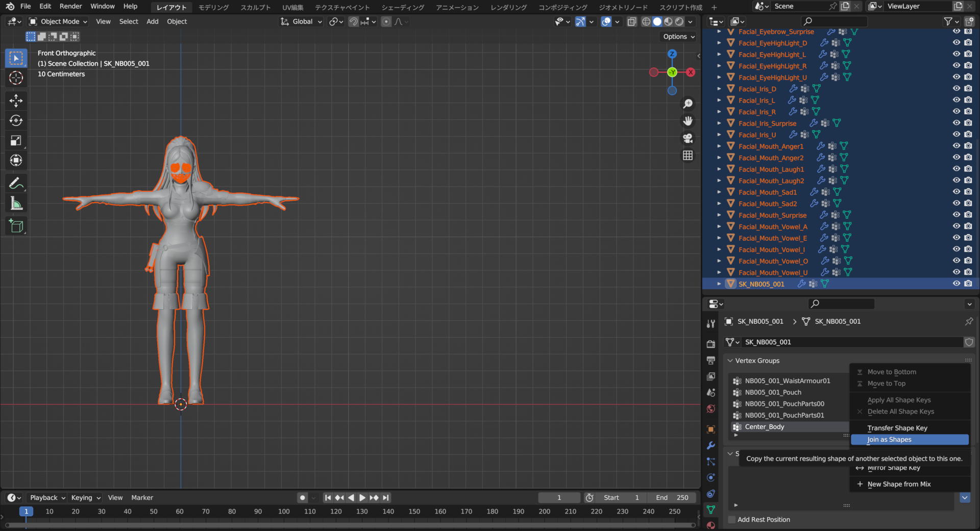Snap view to the X axis gizmo
Viewport: 980px width, 531px height.
(x=691, y=72)
